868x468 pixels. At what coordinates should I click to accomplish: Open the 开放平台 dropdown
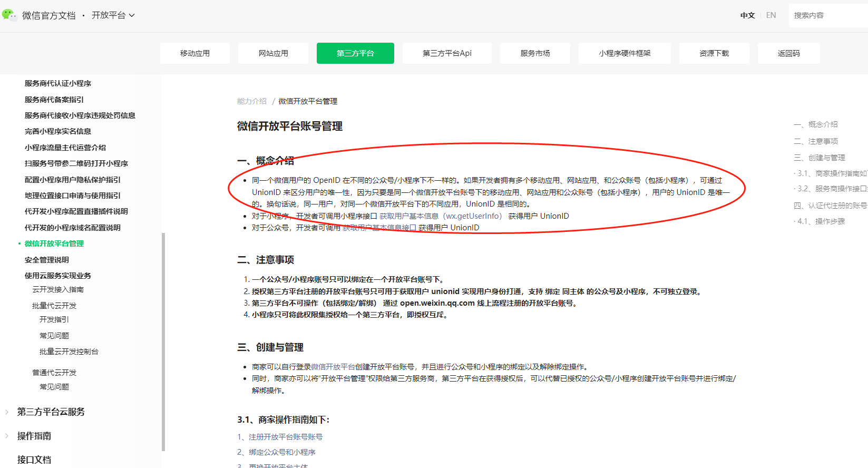113,15
